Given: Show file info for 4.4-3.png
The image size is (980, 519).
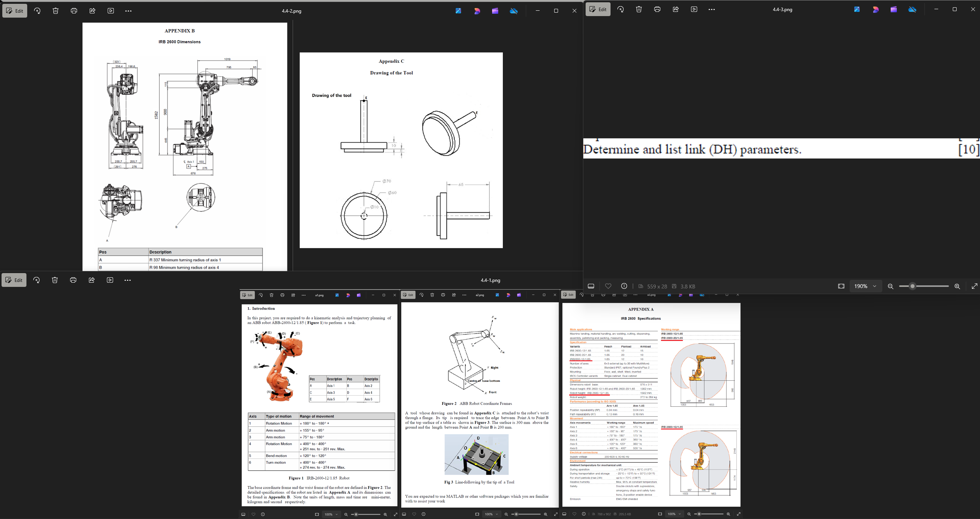Looking at the screenshot, I should click(x=624, y=286).
